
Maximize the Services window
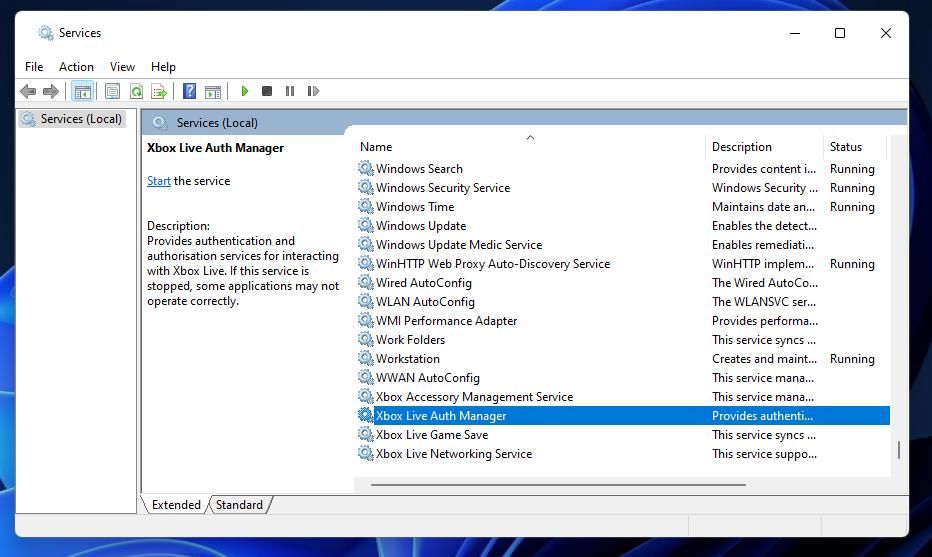pos(840,33)
